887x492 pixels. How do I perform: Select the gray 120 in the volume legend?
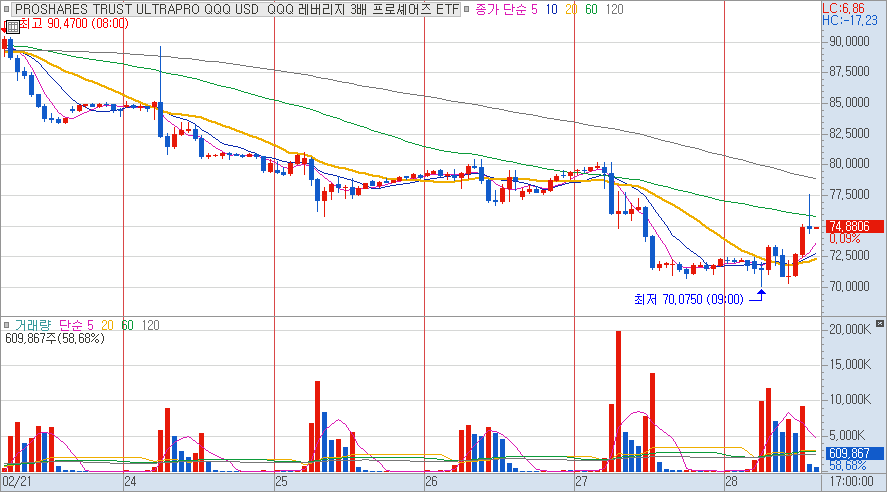tap(150, 325)
